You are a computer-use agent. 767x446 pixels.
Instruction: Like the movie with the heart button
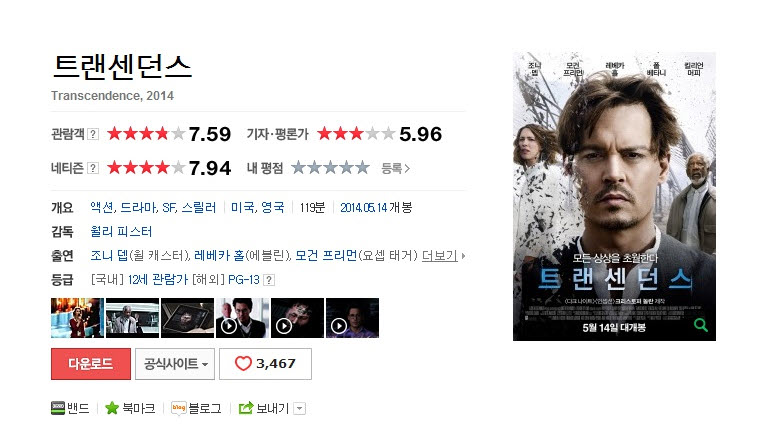pos(265,364)
